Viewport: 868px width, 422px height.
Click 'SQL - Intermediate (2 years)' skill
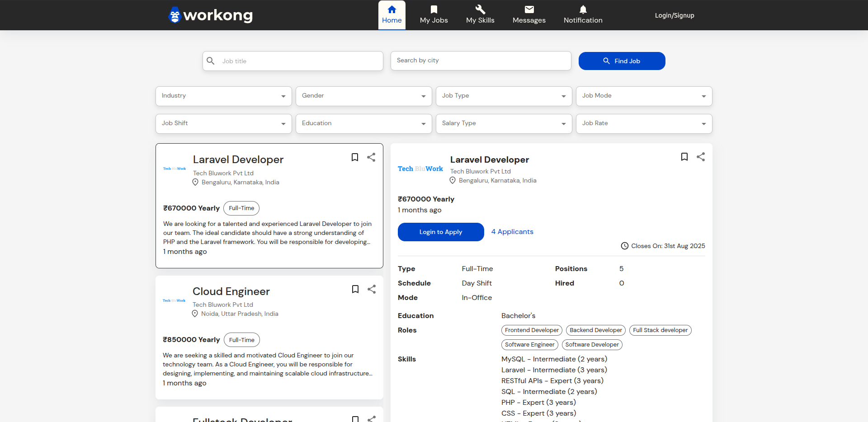(x=549, y=392)
